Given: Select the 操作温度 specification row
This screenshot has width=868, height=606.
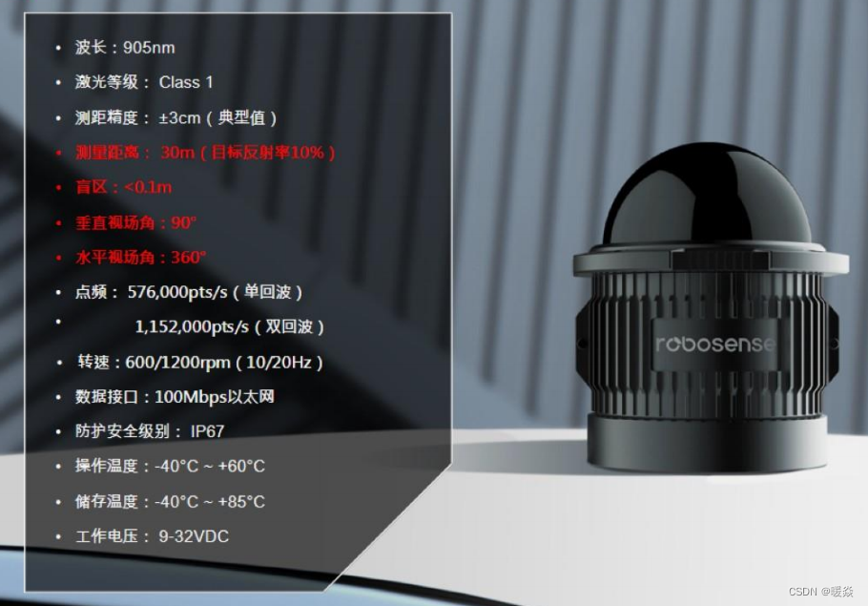Looking at the screenshot, I should click(167, 466).
